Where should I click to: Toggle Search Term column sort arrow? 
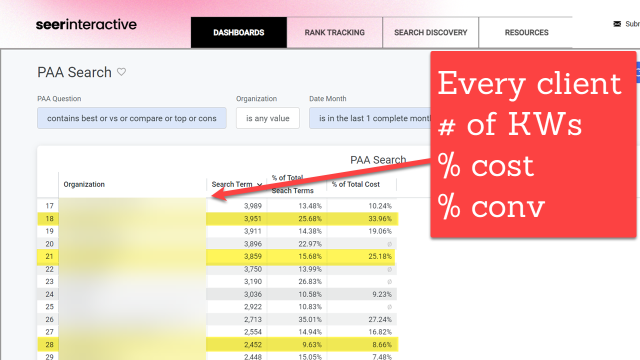click(x=259, y=185)
